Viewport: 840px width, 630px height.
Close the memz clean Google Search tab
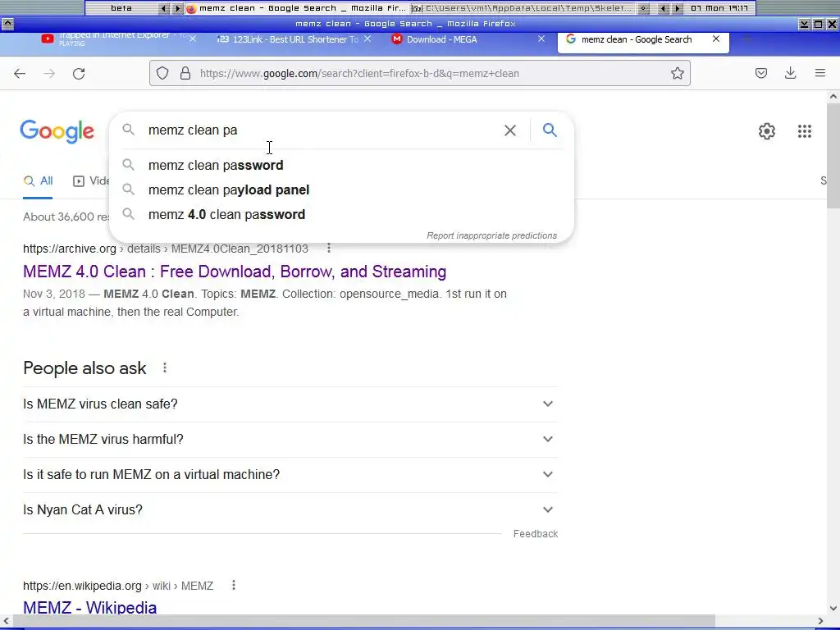point(715,39)
